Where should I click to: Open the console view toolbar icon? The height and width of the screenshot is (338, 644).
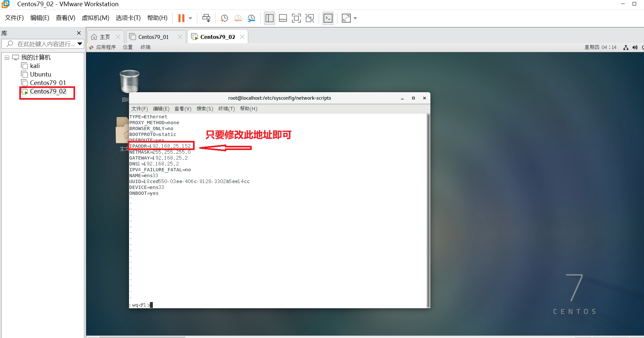[328, 18]
